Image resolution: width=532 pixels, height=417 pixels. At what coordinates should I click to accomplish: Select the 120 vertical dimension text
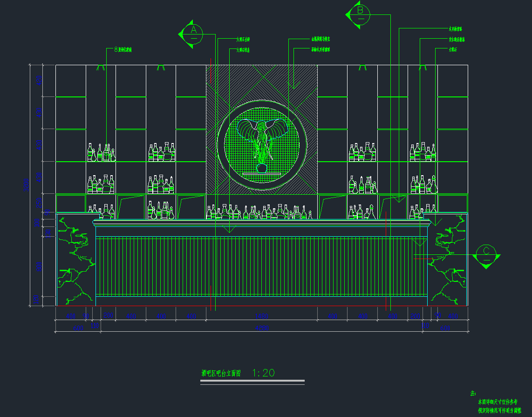point(36,300)
